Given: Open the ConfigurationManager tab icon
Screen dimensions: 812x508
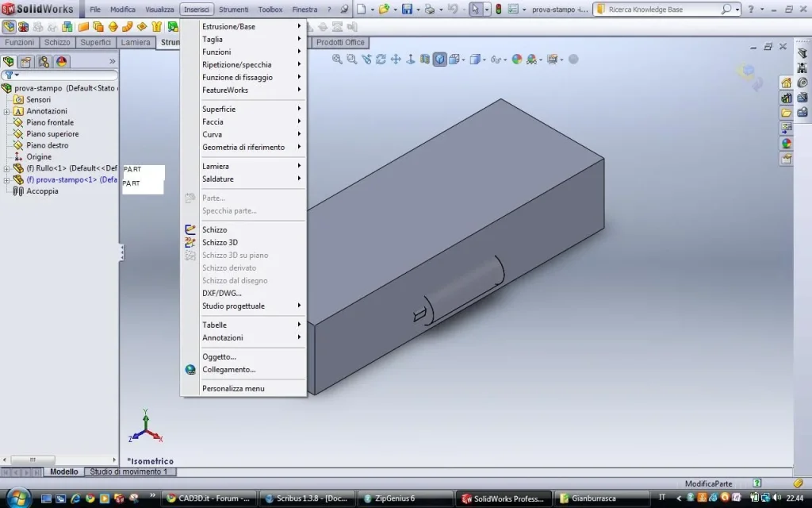Looking at the screenshot, I should [44, 62].
